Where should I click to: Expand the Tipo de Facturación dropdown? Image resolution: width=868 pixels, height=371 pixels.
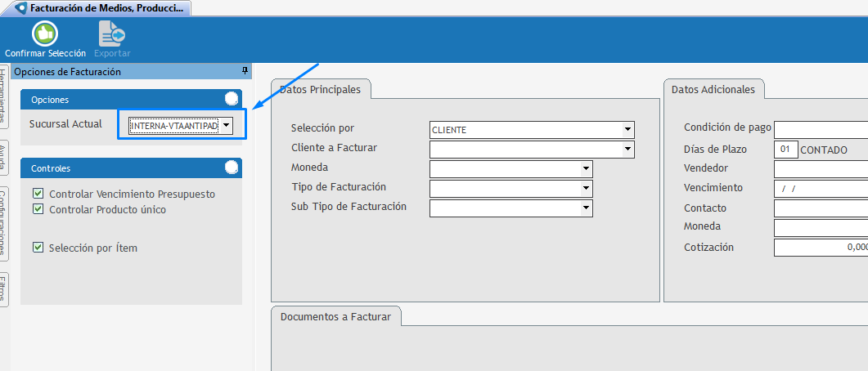[x=586, y=188]
